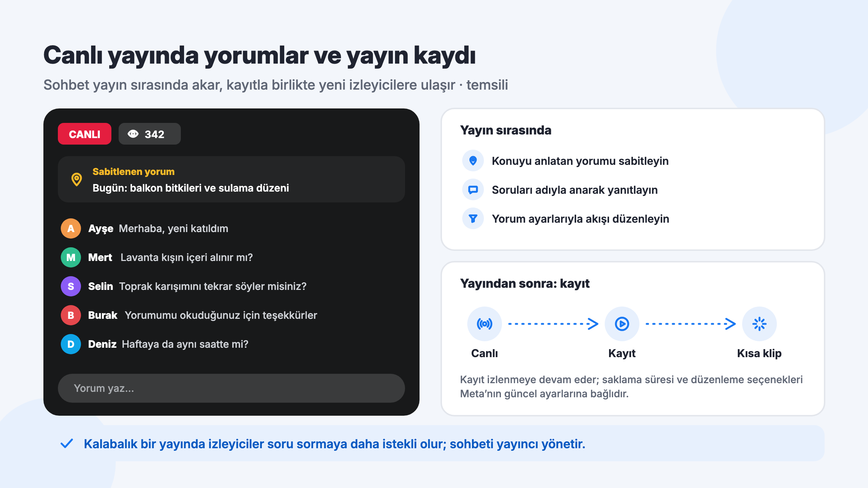Image resolution: width=868 pixels, height=488 pixels.
Task: Click the comment Merhaba, yeni katıldım
Action: pyautogui.click(x=174, y=228)
